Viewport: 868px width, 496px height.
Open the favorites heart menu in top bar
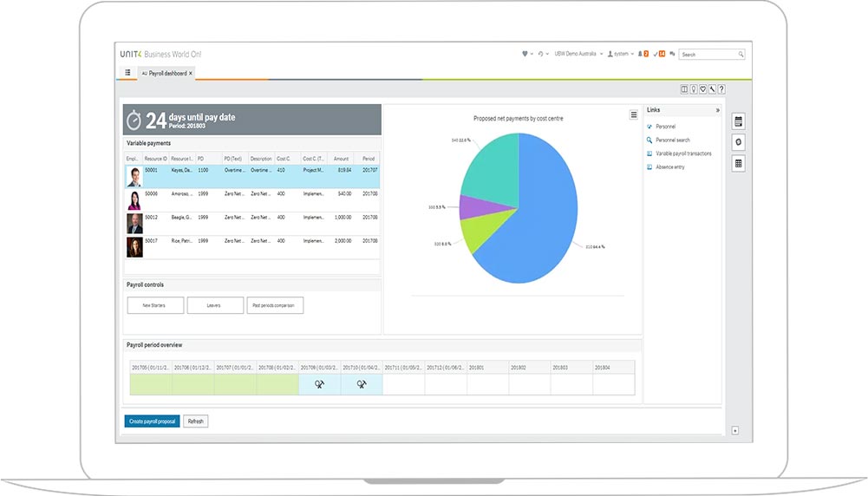[527, 54]
